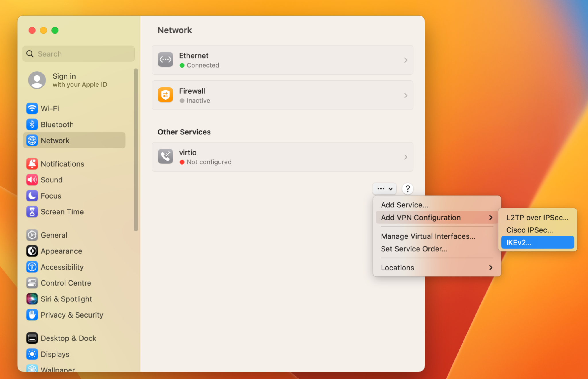
Task: Select the Bluetooth sidebar icon
Action: point(32,124)
